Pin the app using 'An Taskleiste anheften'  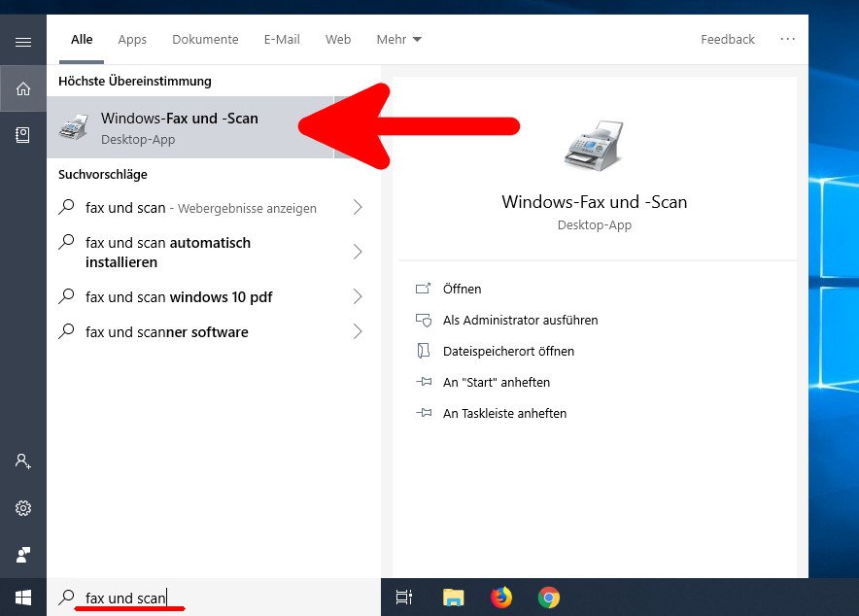tap(504, 413)
